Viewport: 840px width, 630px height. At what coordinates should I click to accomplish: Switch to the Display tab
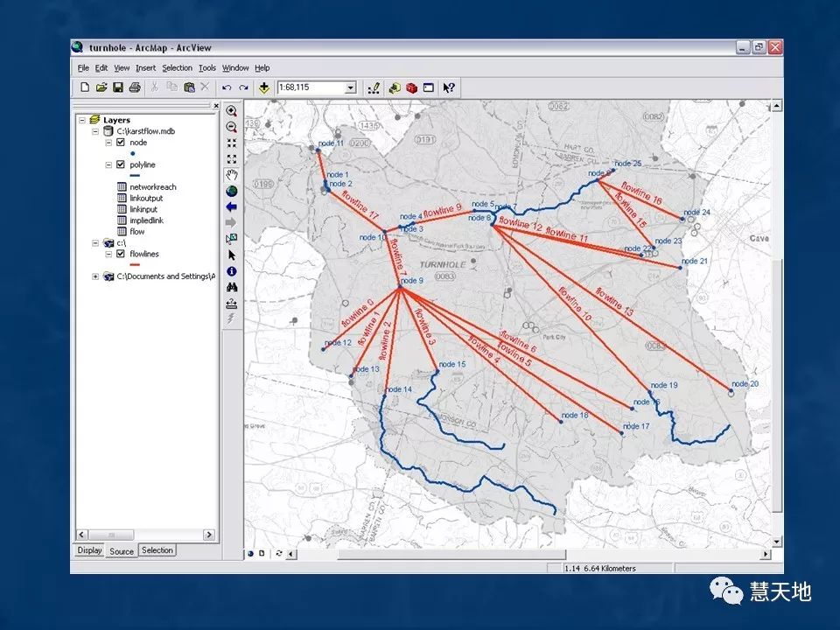tap(89, 550)
